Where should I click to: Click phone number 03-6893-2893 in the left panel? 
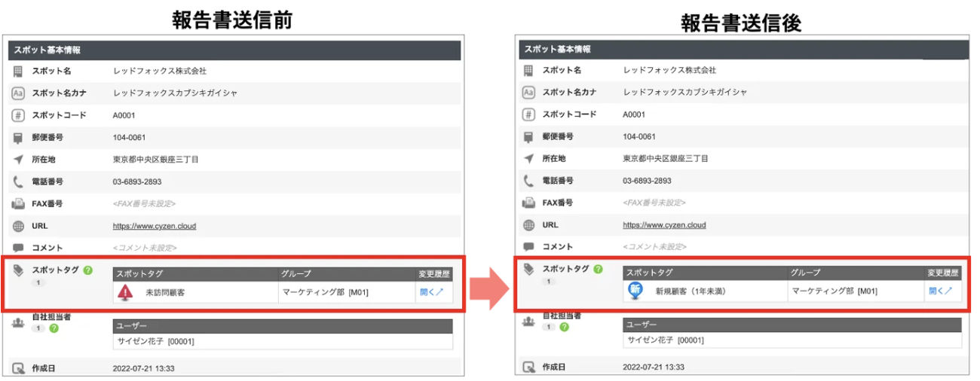click(137, 181)
